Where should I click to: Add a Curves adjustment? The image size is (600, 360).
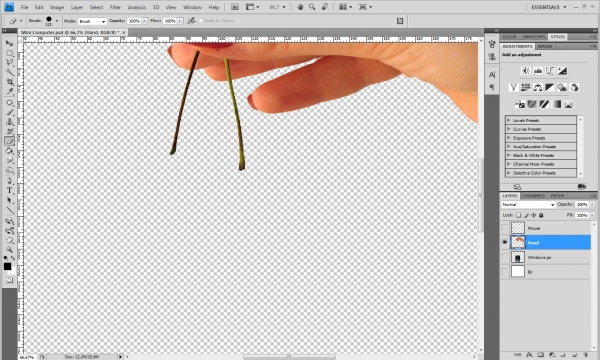550,71
